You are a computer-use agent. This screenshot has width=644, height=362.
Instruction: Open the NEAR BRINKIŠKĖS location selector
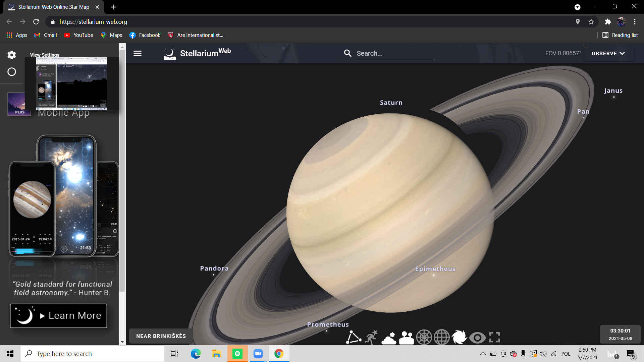coord(161,336)
